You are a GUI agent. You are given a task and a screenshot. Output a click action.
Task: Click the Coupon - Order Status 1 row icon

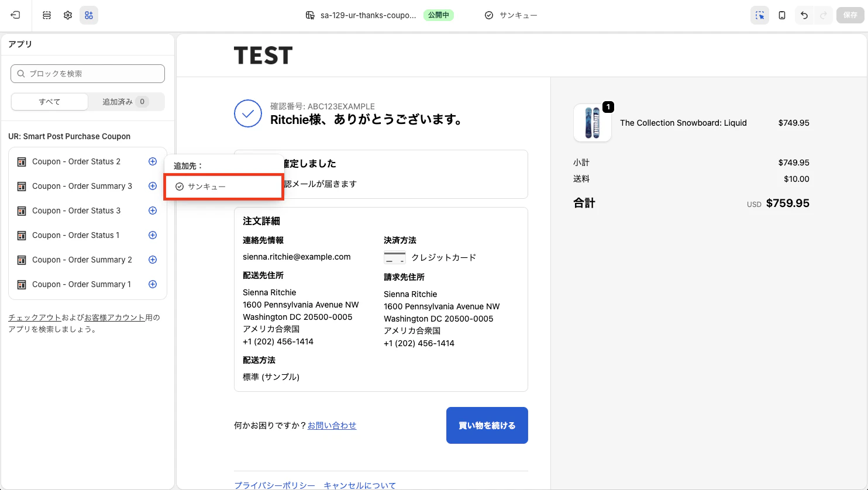pyautogui.click(x=22, y=236)
